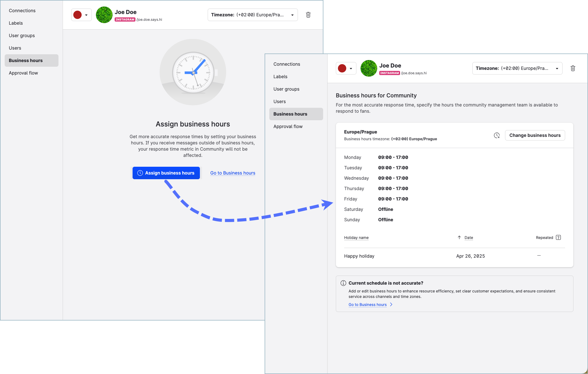Sort holidays by the Holiday name column

356,238
